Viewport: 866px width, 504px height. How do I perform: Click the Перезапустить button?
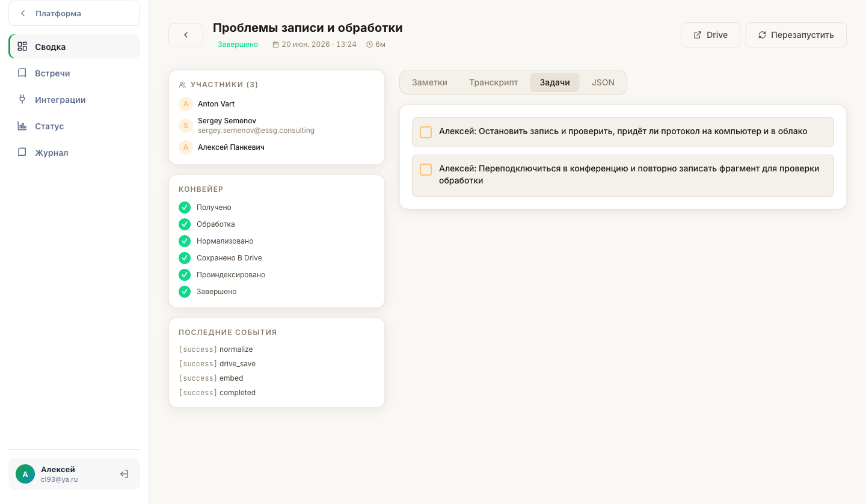[x=796, y=35]
